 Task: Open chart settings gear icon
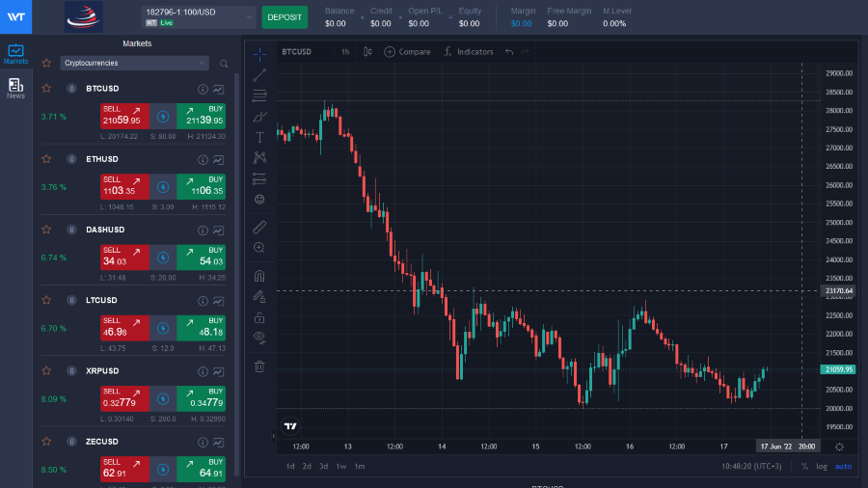point(839,447)
